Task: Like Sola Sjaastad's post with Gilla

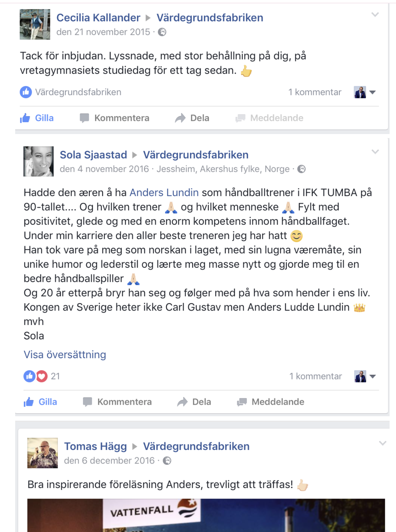Action: pyautogui.click(x=40, y=402)
